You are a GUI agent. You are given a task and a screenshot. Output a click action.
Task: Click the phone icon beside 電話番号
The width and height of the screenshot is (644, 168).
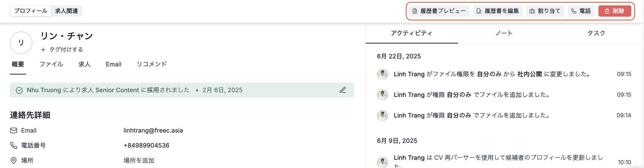pyautogui.click(x=13, y=145)
